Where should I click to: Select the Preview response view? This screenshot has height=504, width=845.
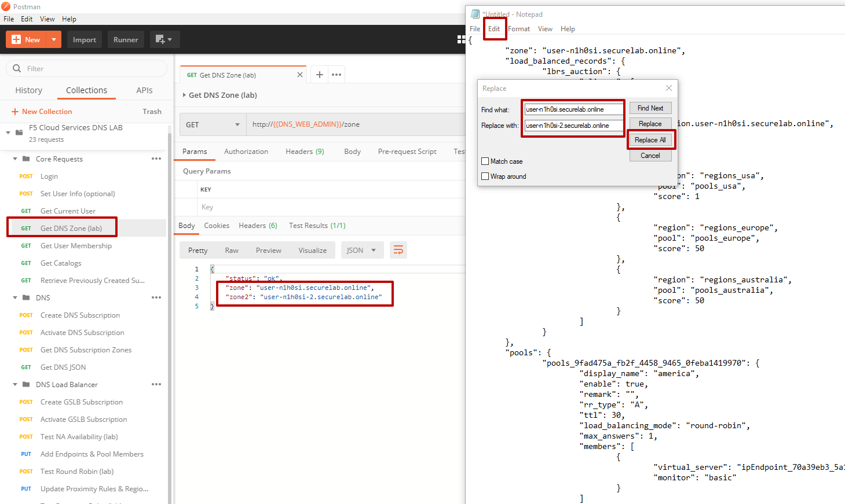pyautogui.click(x=269, y=250)
